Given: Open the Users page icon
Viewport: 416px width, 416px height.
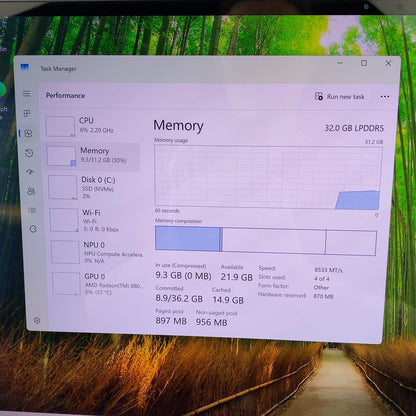Looking at the screenshot, I should pos(31,191).
